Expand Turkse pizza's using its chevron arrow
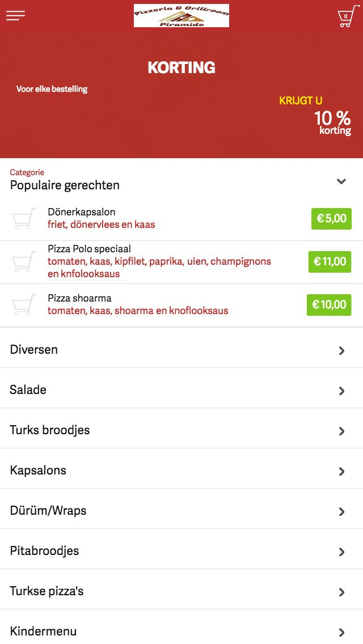 coord(341,592)
